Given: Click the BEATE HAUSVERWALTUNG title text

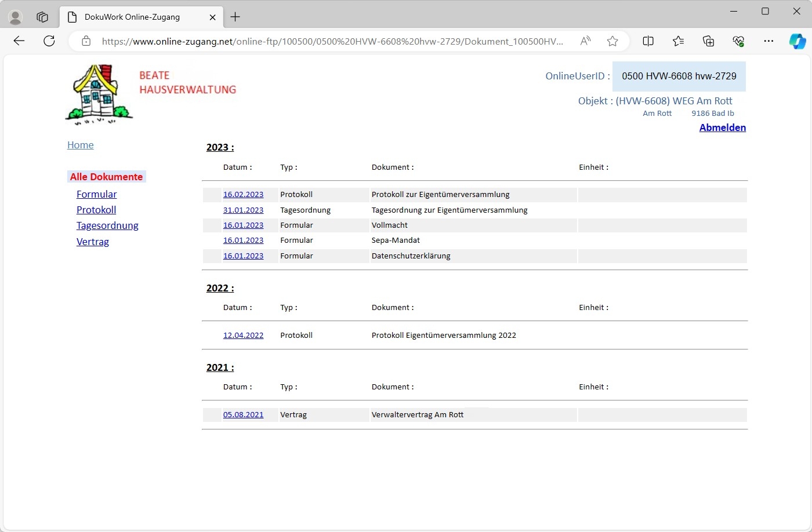Looking at the screenshot, I should pyautogui.click(x=188, y=82).
